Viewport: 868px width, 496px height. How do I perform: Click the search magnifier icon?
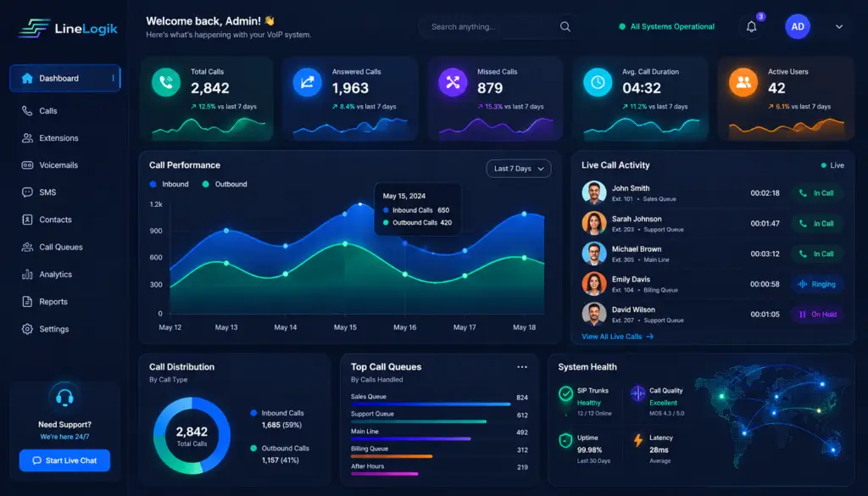tap(565, 26)
